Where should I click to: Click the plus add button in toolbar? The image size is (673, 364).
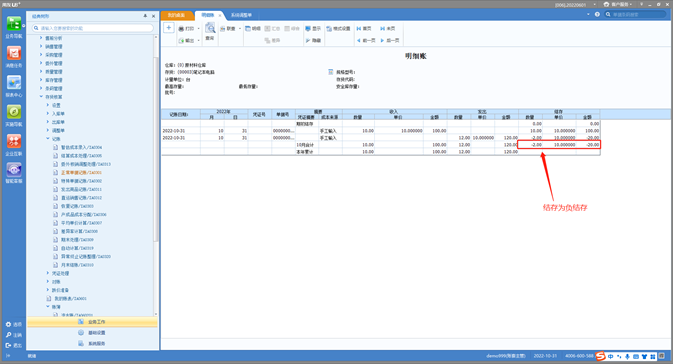coord(169,28)
